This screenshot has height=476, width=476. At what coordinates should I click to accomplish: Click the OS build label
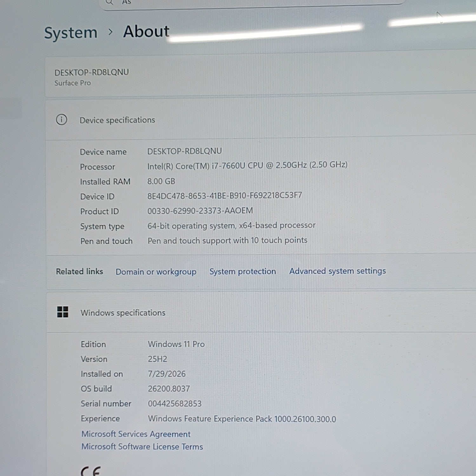(96, 389)
